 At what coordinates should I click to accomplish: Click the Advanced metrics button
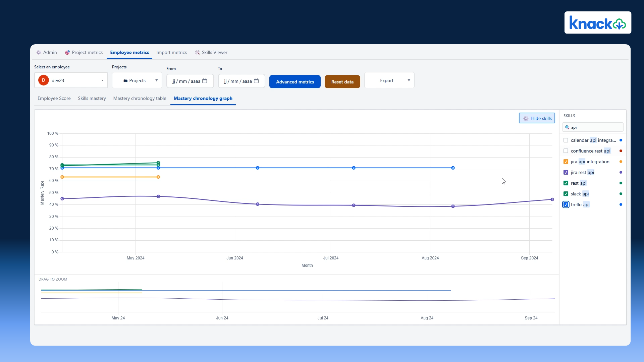[x=295, y=81]
